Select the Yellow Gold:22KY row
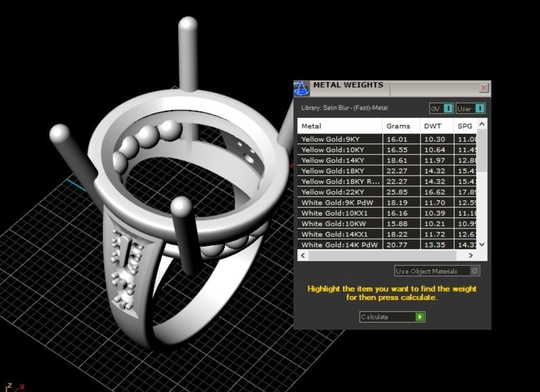This screenshot has width=540, height=392. 387,192
